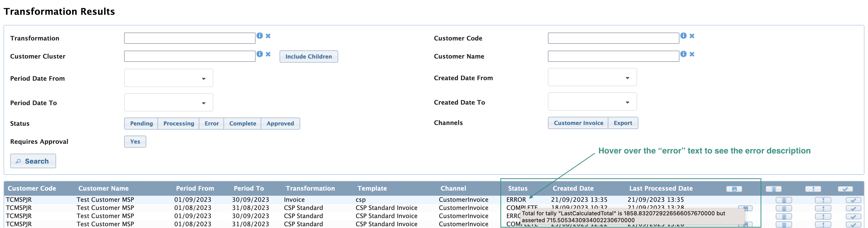Delete the CSP Standard row for period 01/09/2023
Screen dimensions: 868x228
[784, 217]
